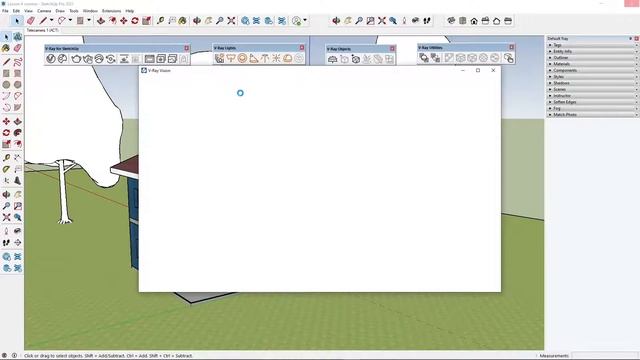This screenshot has height=360, width=640.
Task: Select the Orbit tool in camera toolbar
Action: click(x=336, y=20)
